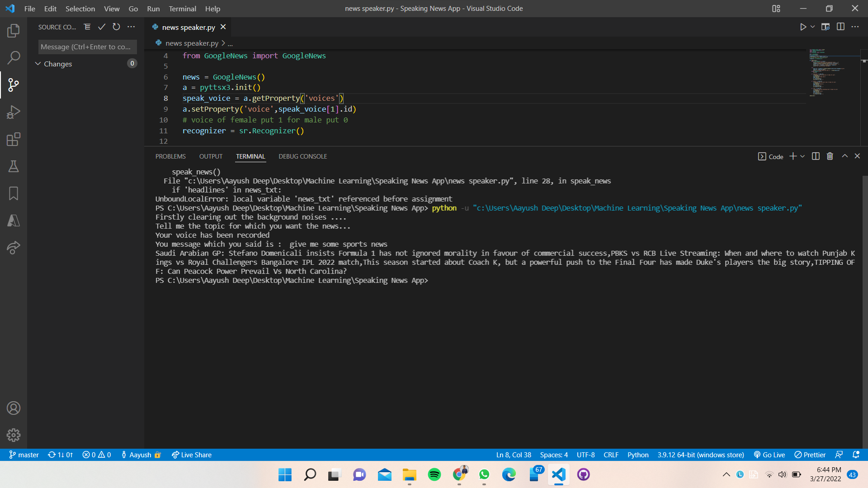Click the commit message input field

pyautogui.click(x=87, y=47)
